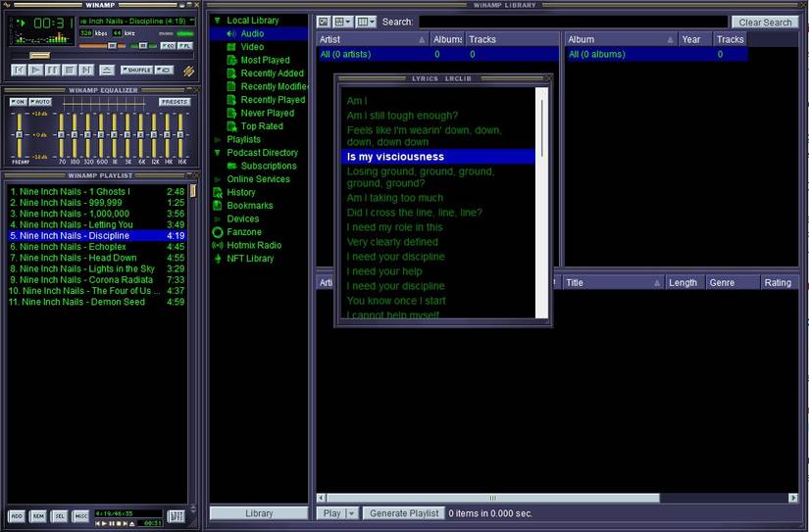Collapse the Local Library tree node
The image size is (809, 532).
tap(218, 21)
